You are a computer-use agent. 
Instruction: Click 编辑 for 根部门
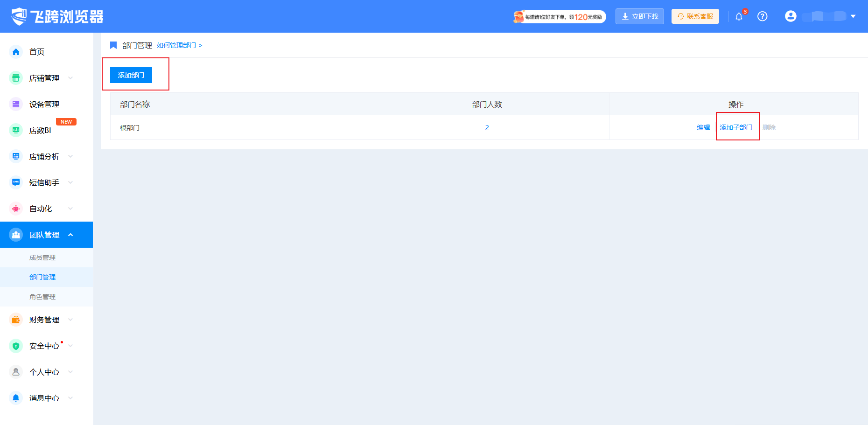[x=703, y=127]
